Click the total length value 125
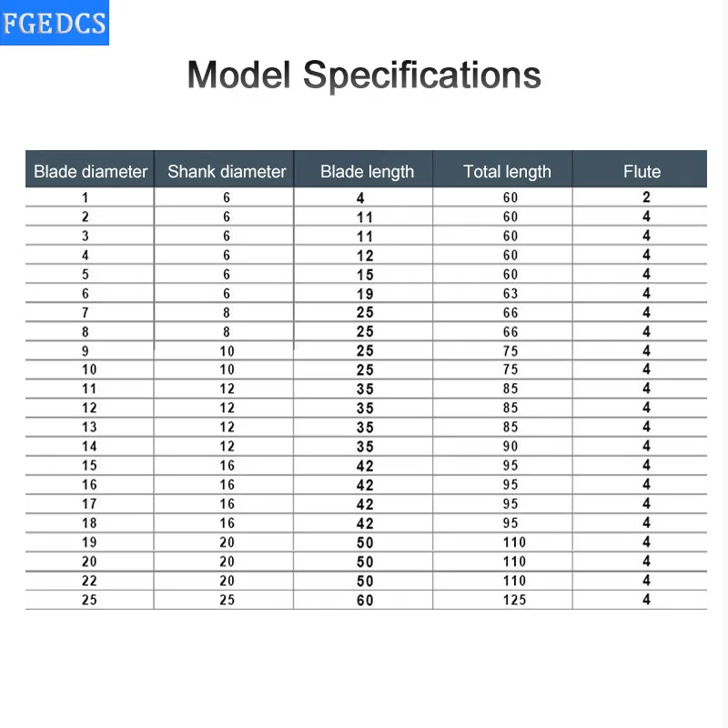The height and width of the screenshot is (728, 728). [514, 600]
